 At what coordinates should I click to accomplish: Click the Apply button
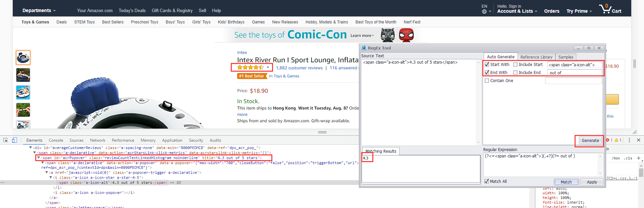coord(592,182)
